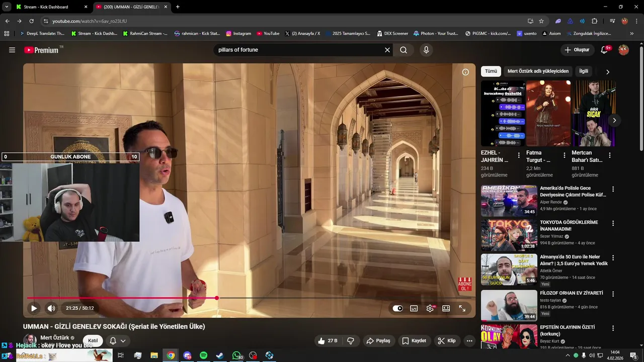Open Fatma Turgut short thumbnail
Screen dimensions: 644x362
[548, 113]
